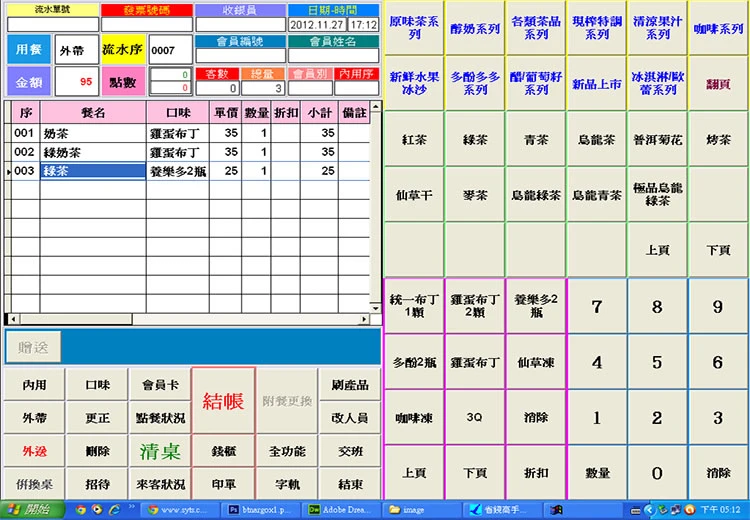Select the 雞蛋布丁2顆 topping
The height and width of the screenshot is (520, 750).
[x=475, y=306]
